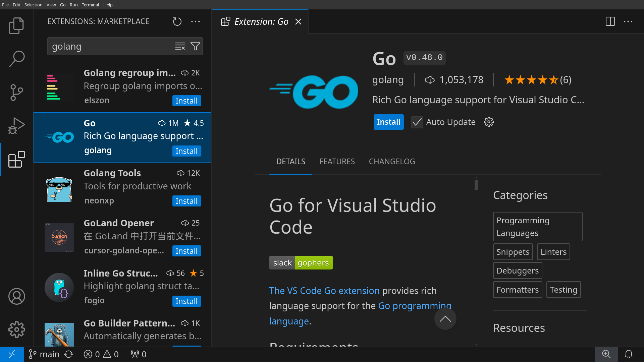Image resolution: width=644 pixels, height=362 pixels.
Task: Select the Linters category tag
Action: pos(553,252)
